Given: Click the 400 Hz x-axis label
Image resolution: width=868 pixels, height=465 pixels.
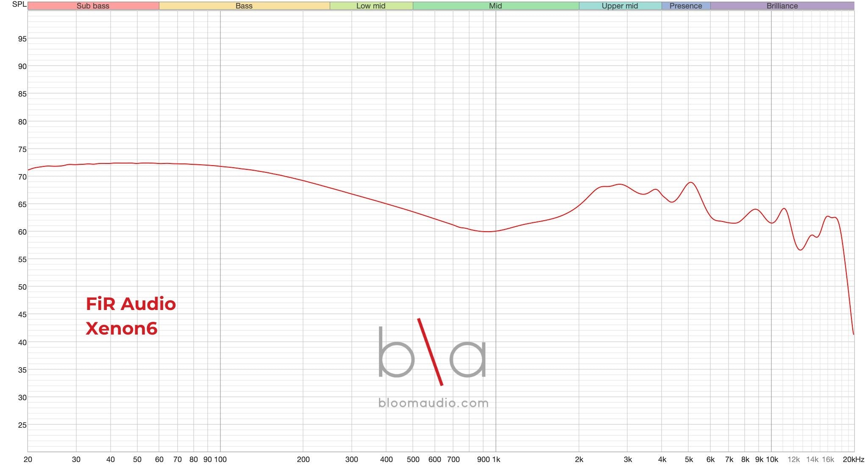Looking at the screenshot, I should coord(386,459).
